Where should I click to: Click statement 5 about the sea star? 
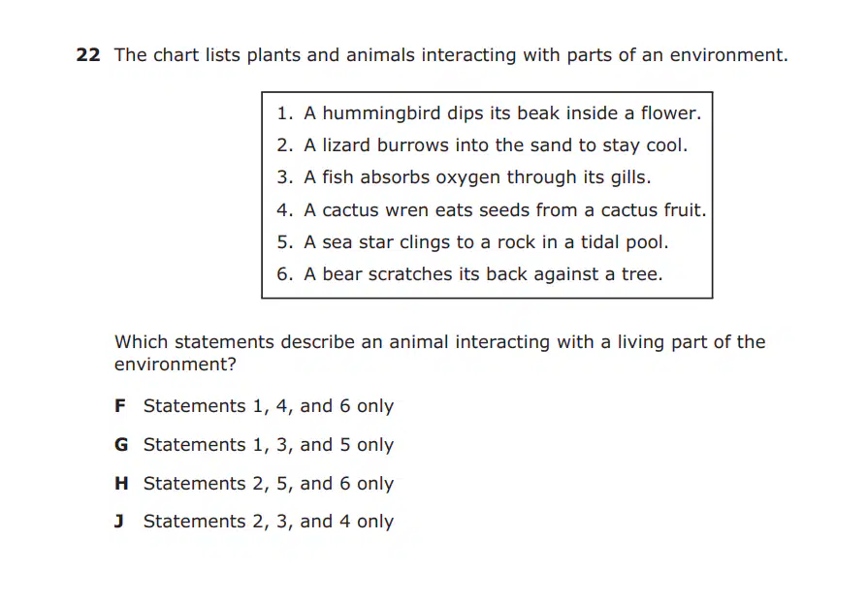472,242
